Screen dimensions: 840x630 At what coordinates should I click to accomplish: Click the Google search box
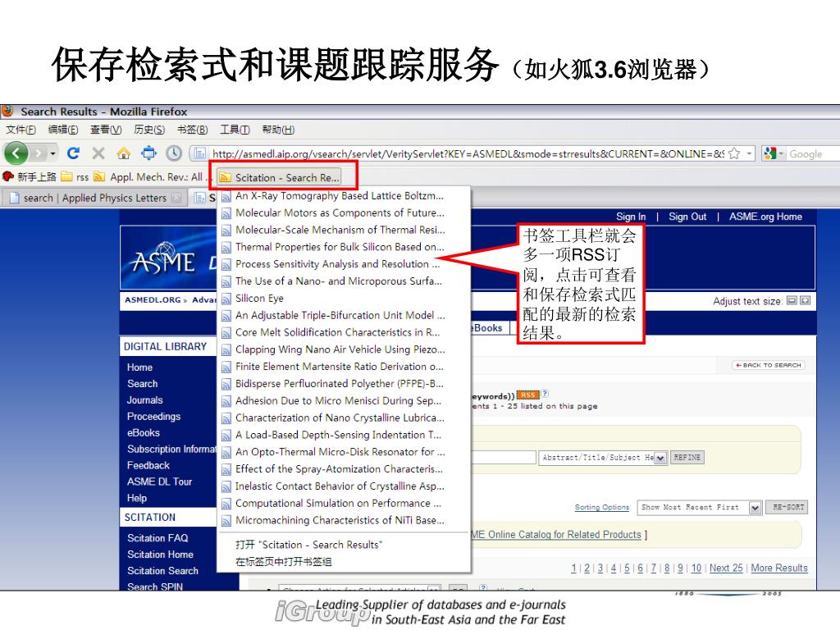tap(813, 153)
